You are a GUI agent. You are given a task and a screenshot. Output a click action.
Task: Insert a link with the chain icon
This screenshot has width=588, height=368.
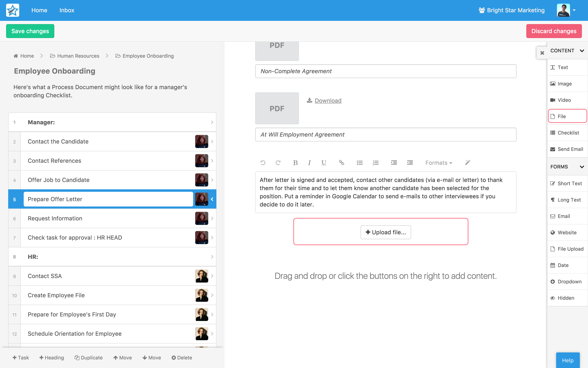[341, 163]
